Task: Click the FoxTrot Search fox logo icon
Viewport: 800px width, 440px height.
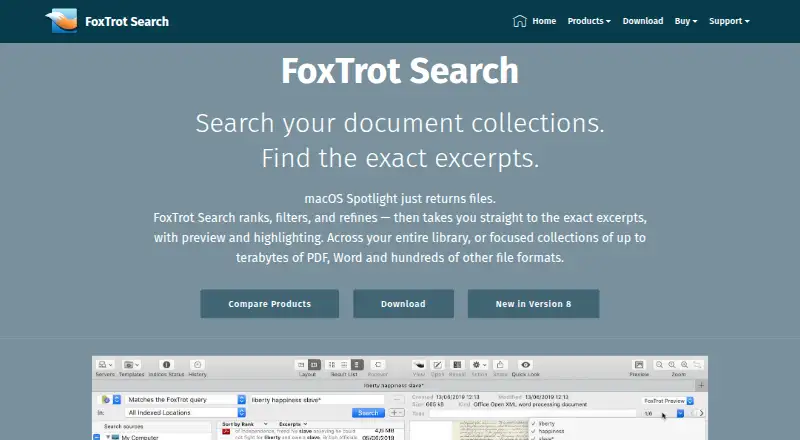Action: 62,20
